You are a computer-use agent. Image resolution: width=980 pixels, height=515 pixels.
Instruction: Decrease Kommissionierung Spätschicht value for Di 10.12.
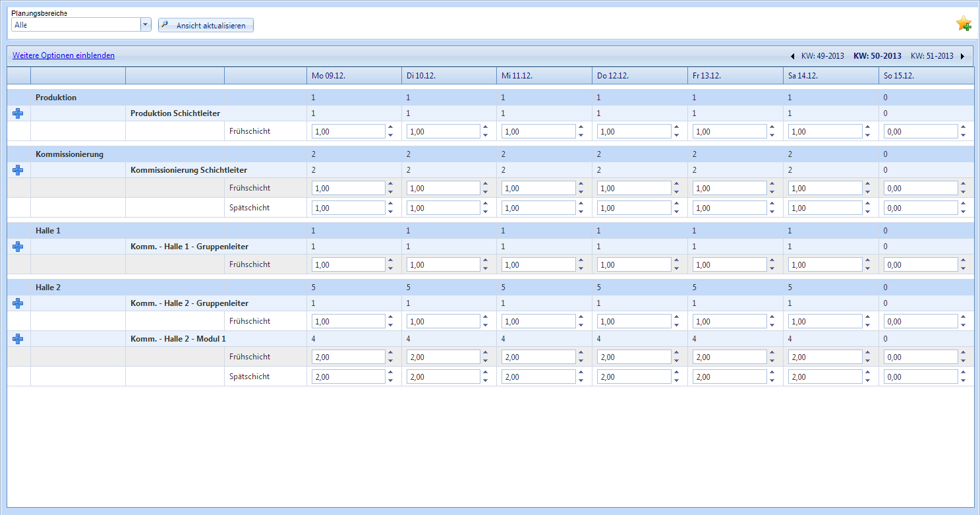coord(485,212)
